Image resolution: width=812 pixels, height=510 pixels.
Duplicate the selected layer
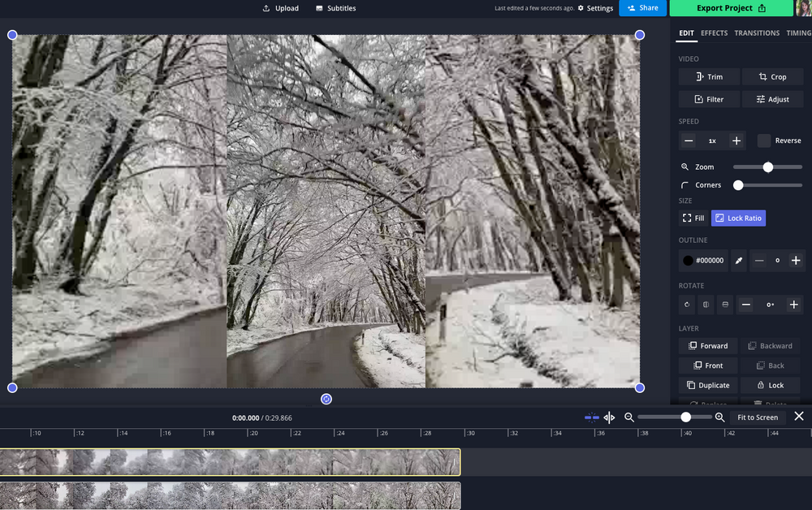click(707, 385)
